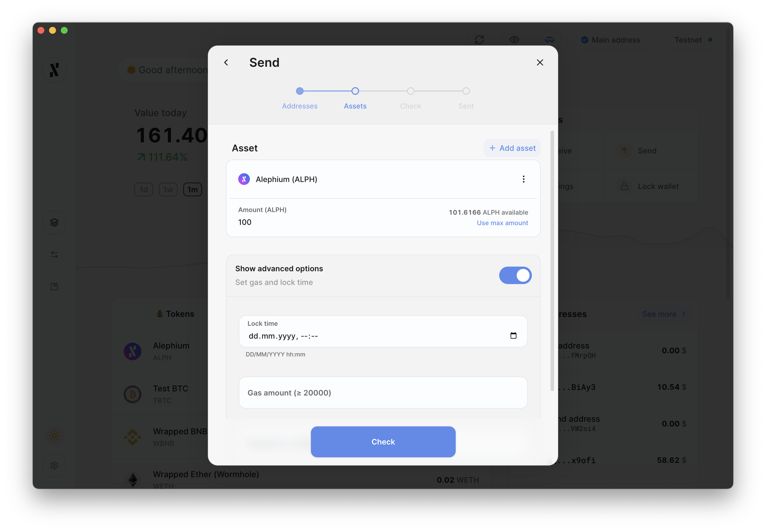Click the Check button to proceed
The image size is (766, 532).
383,442
